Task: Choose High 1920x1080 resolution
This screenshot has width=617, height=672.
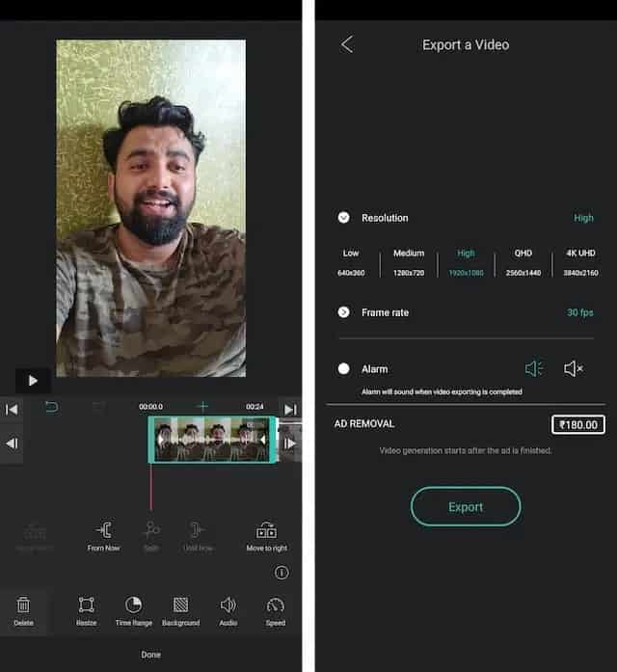Action: point(466,262)
